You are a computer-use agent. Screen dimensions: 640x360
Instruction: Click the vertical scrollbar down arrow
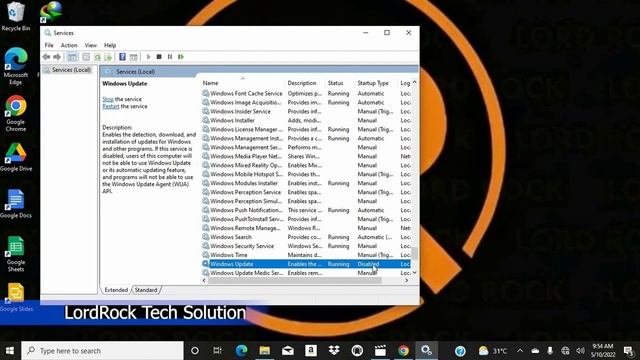coord(415,273)
